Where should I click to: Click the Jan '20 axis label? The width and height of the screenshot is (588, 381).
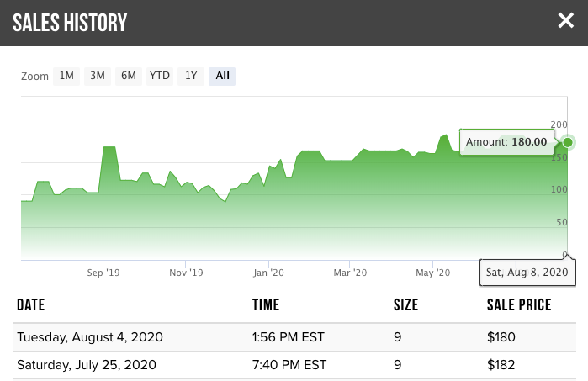(268, 273)
